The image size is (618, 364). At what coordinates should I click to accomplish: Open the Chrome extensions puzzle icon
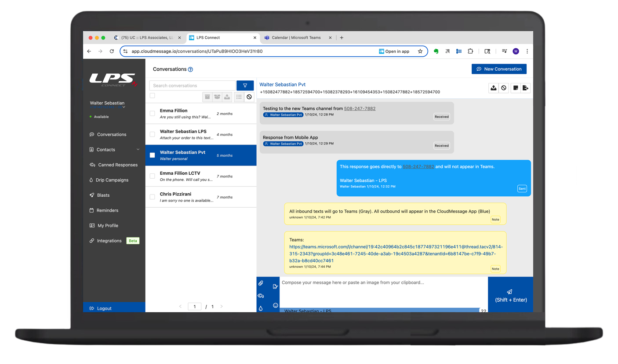coord(470,51)
